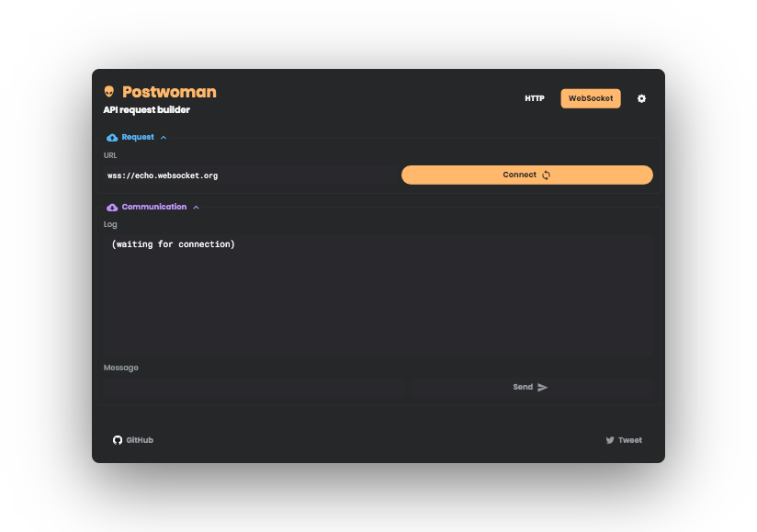Screen dimensions: 757x532
Task: Open settings via the gear icon
Action: click(x=641, y=98)
